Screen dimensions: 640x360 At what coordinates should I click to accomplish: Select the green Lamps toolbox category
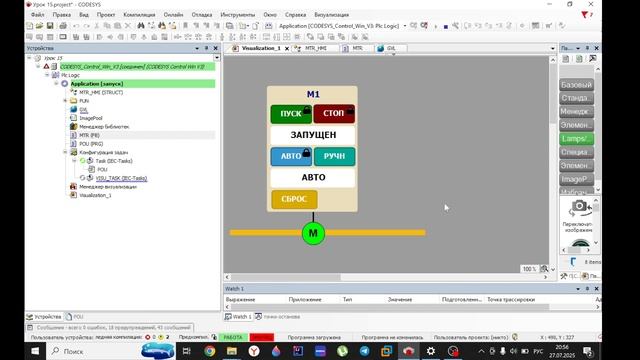(x=576, y=139)
